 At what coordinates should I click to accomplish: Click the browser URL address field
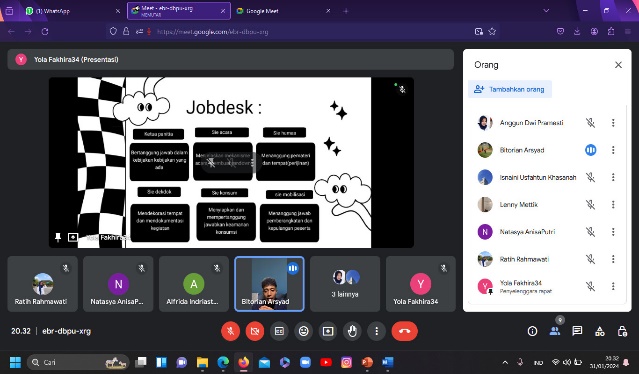(310, 32)
